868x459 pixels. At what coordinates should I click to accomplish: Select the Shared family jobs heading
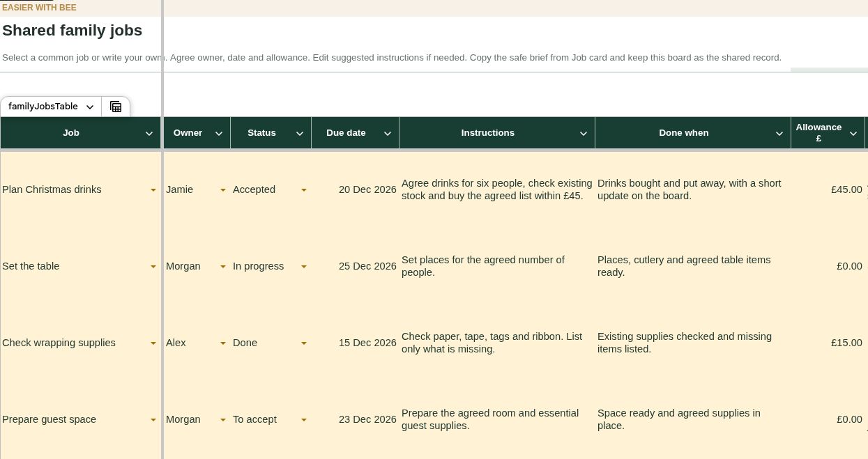pos(73,31)
